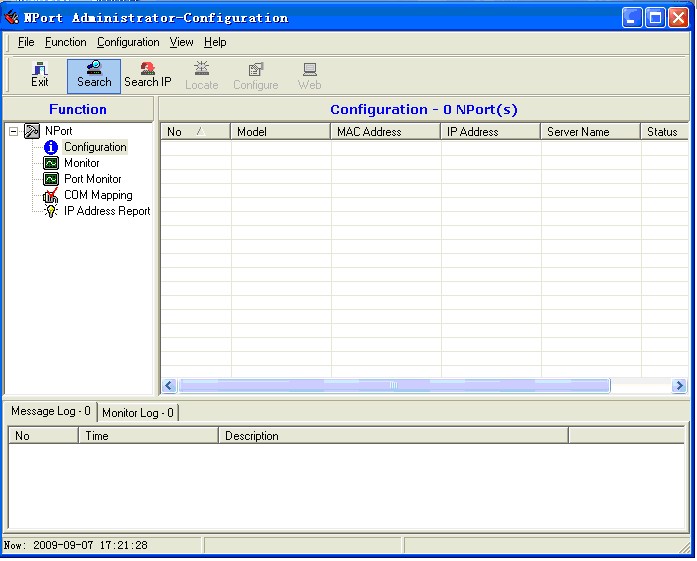Switch to the Monitor Log tab
The width and height of the screenshot is (697, 561).
(138, 413)
